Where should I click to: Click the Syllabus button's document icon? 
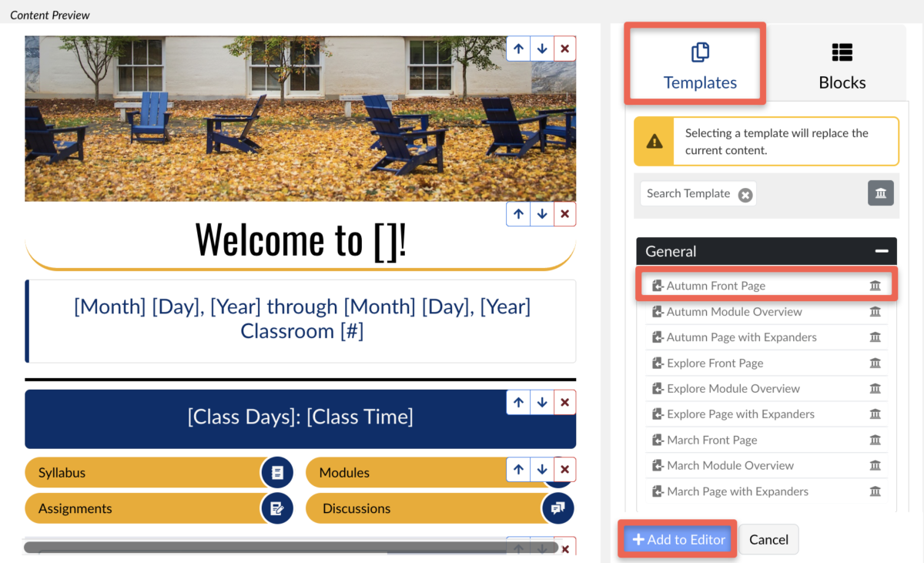277,473
